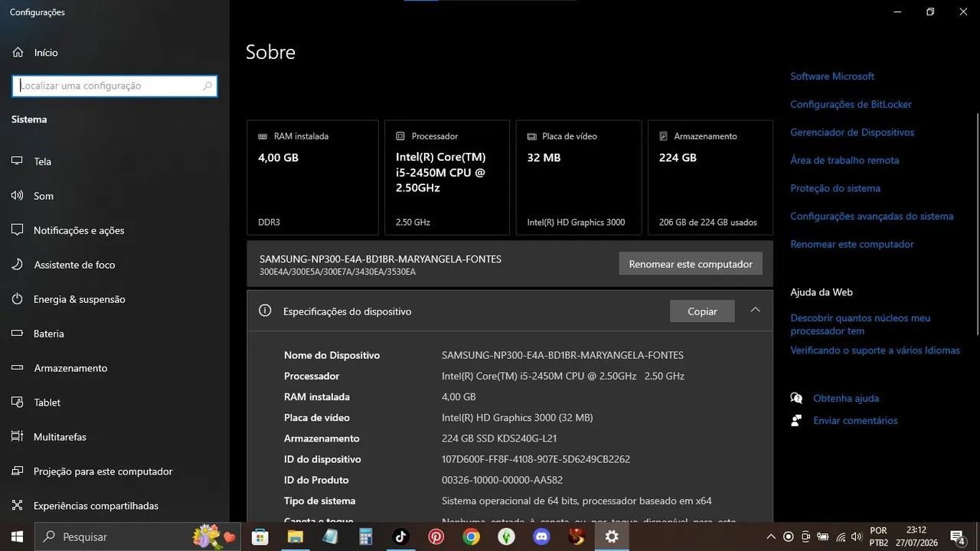Viewport: 980px width, 551px height.
Task: Select the Armazenamento 224 GB card
Action: [710, 178]
